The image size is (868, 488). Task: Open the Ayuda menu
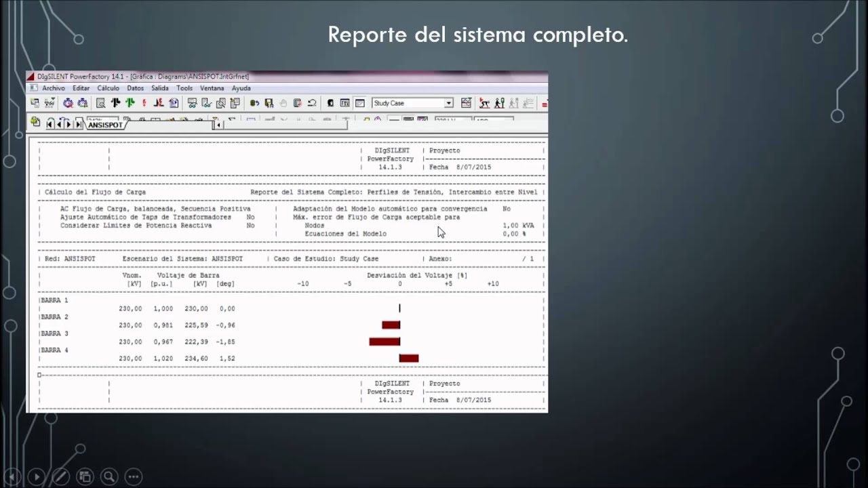241,88
